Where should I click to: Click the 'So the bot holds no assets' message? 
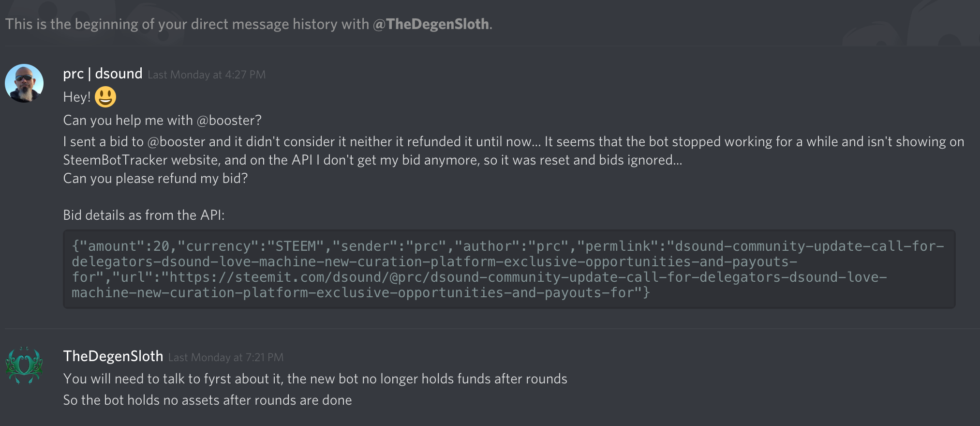(x=208, y=400)
